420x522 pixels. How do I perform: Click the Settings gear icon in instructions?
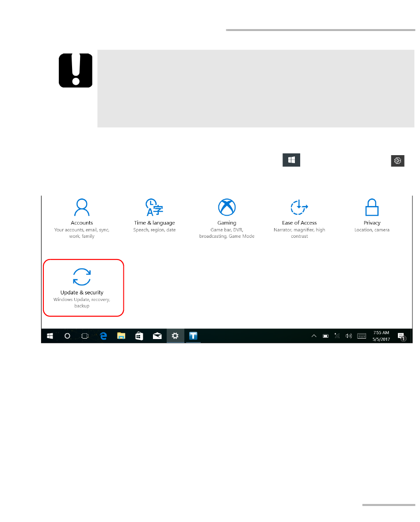point(397,160)
